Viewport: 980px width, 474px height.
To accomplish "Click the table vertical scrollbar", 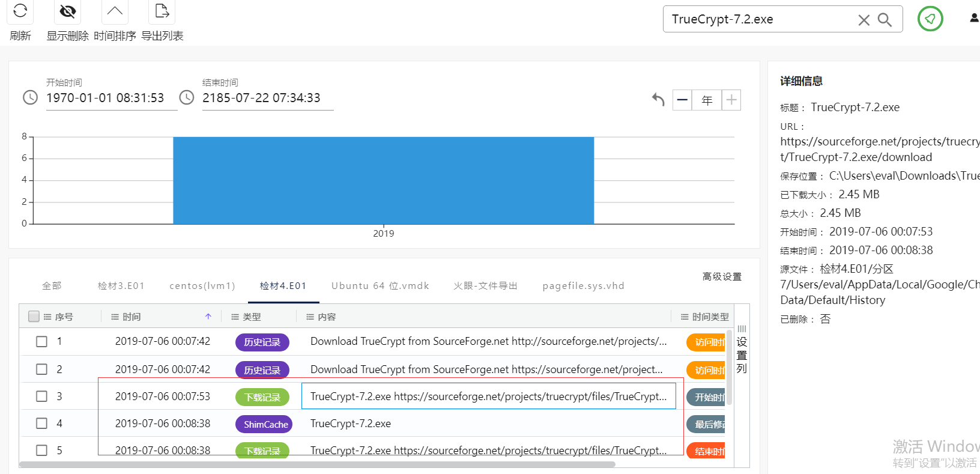I will click(x=729, y=367).
